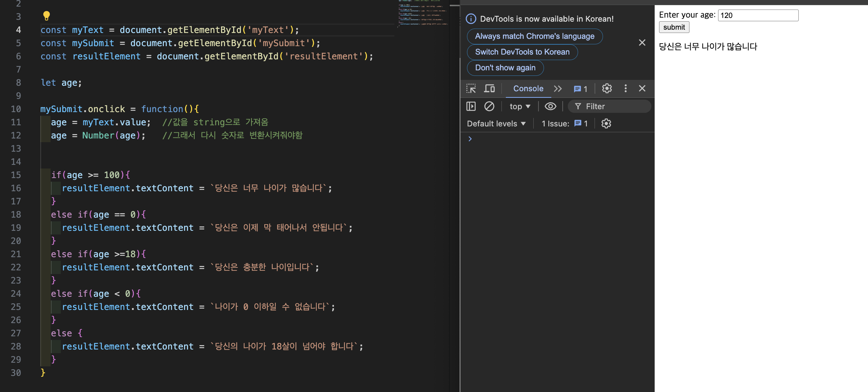
Task: Click the console prompt arrow line
Action: coord(557,139)
